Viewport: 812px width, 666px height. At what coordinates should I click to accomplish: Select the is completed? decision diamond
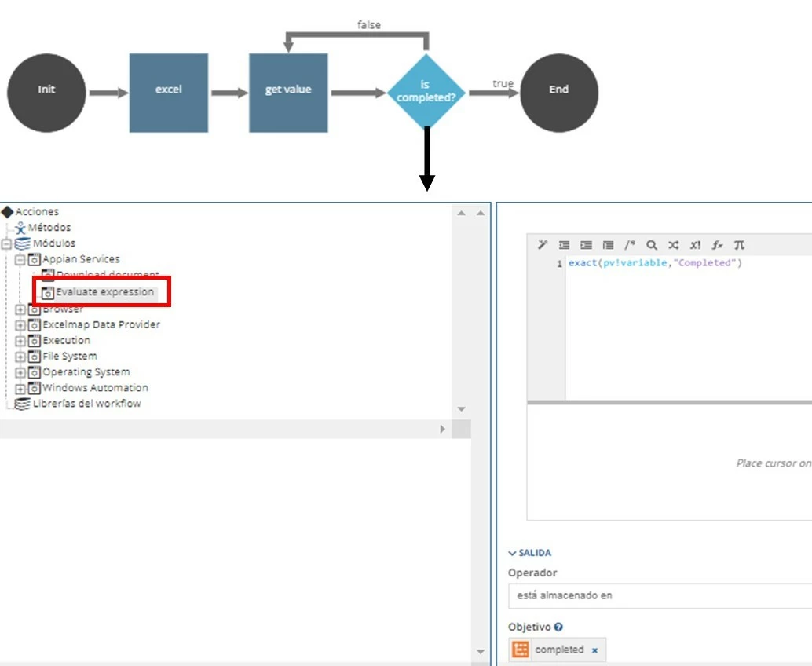click(x=426, y=91)
